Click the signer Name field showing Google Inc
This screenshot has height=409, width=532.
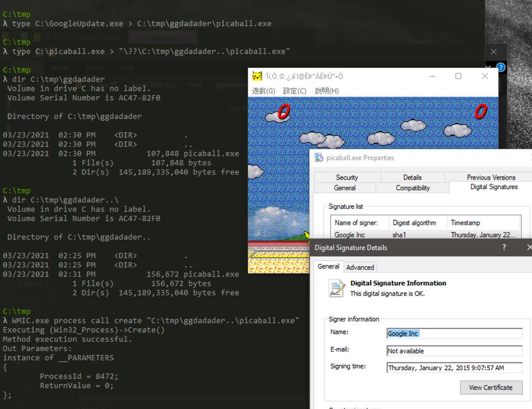[454, 334]
